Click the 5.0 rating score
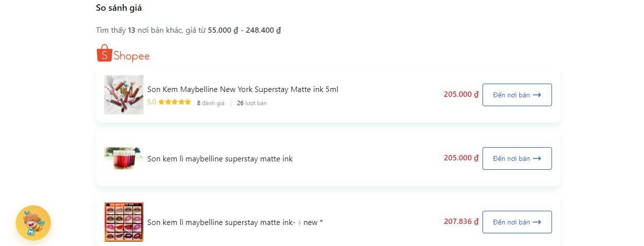Viewport: 644px width, 246px height. (152, 102)
